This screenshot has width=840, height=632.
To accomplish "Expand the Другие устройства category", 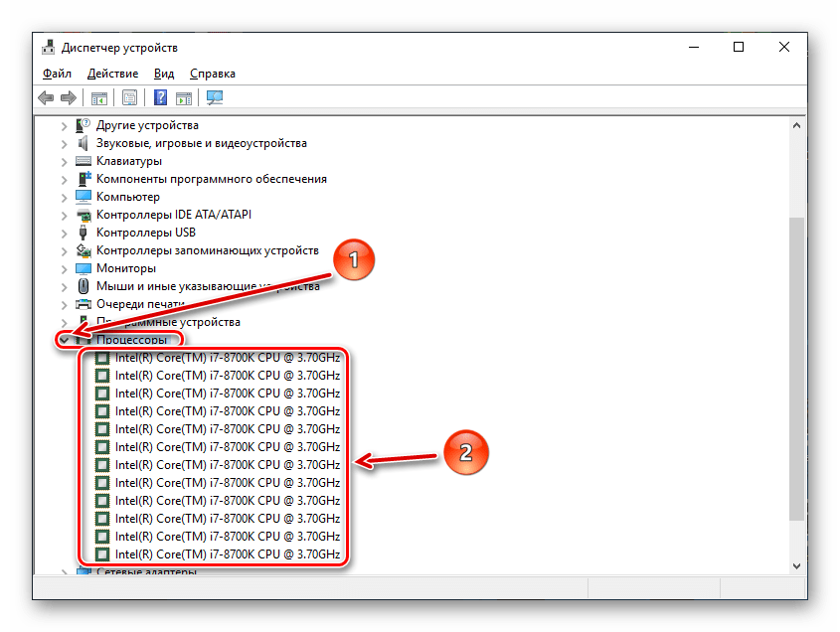I will click(x=65, y=125).
